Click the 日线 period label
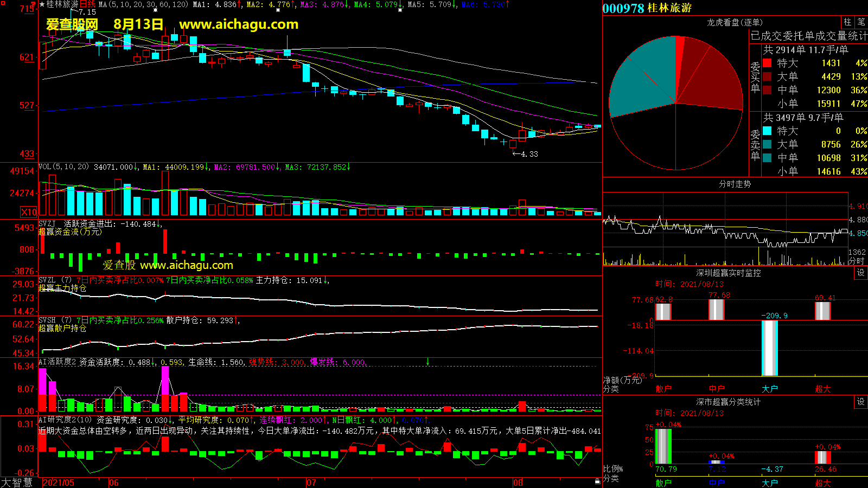 coord(87,4)
